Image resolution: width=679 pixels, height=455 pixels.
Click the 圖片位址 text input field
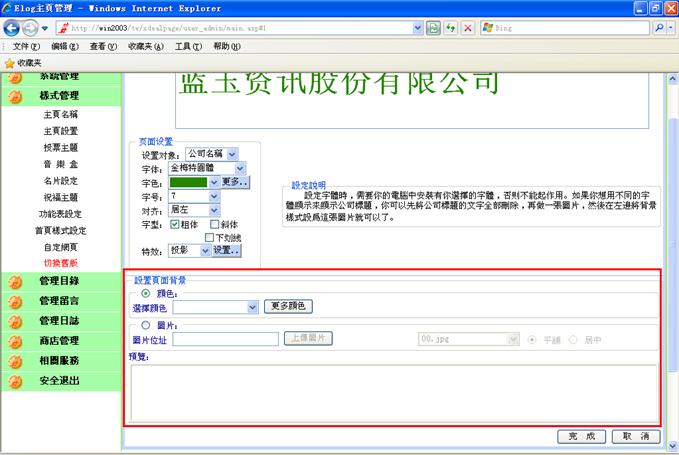tap(225, 339)
